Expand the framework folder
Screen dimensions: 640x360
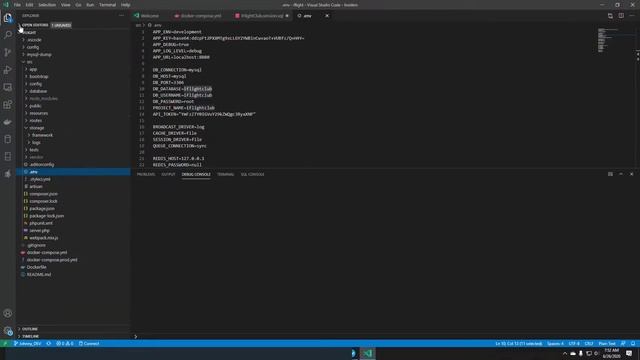pyautogui.click(x=42, y=135)
